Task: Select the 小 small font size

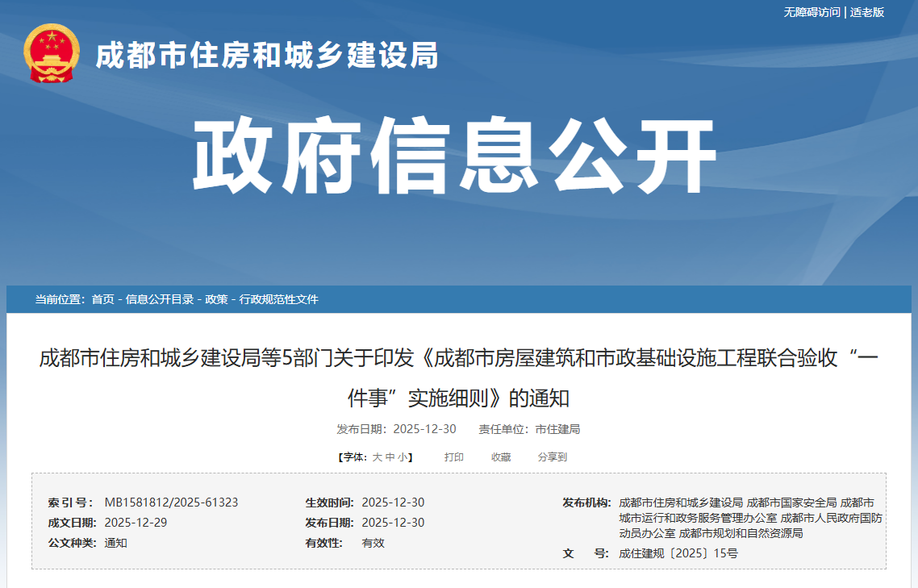Action: [402, 456]
